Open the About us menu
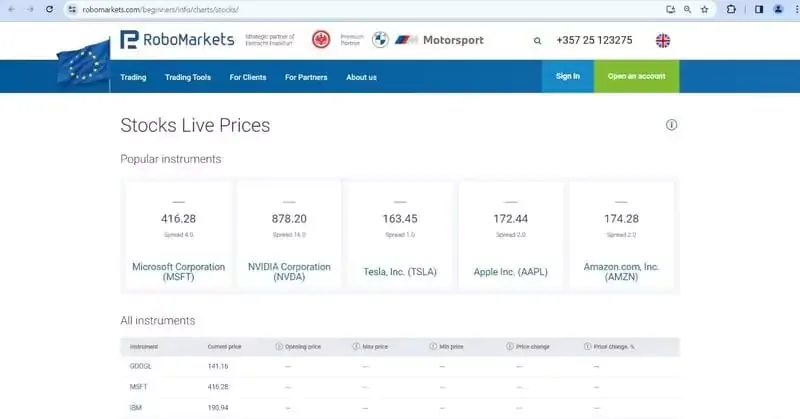 pos(361,77)
